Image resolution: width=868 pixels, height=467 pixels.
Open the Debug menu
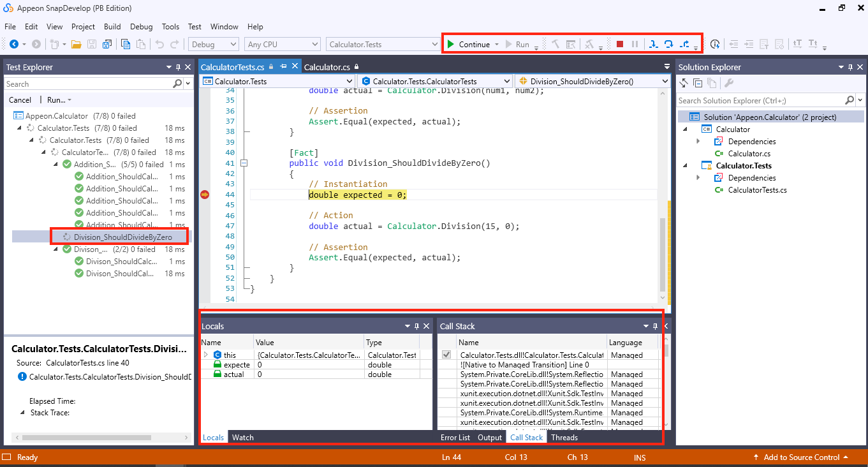(141, 27)
